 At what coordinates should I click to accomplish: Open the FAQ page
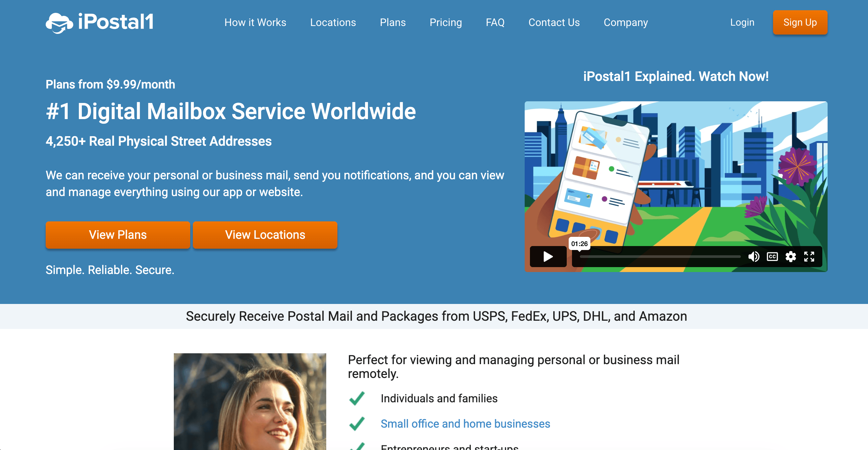[495, 22]
